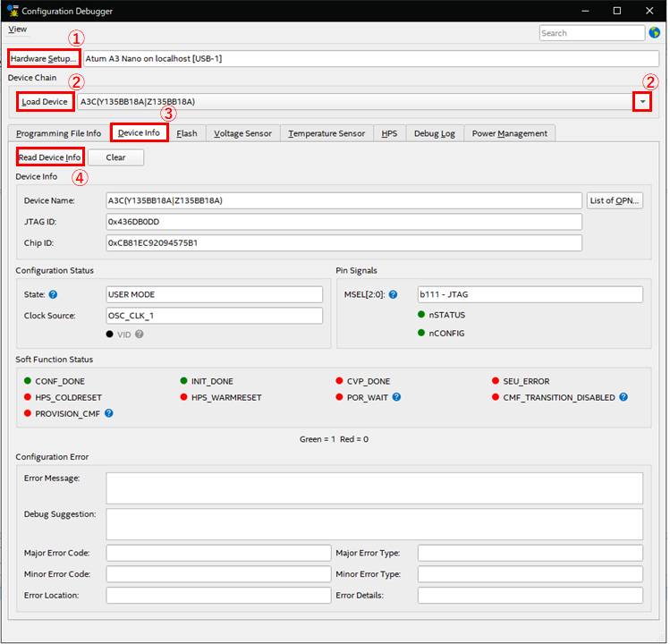This screenshot has width=670, height=644.
Task: Click help icon next to State label
Action: (53, 294)
